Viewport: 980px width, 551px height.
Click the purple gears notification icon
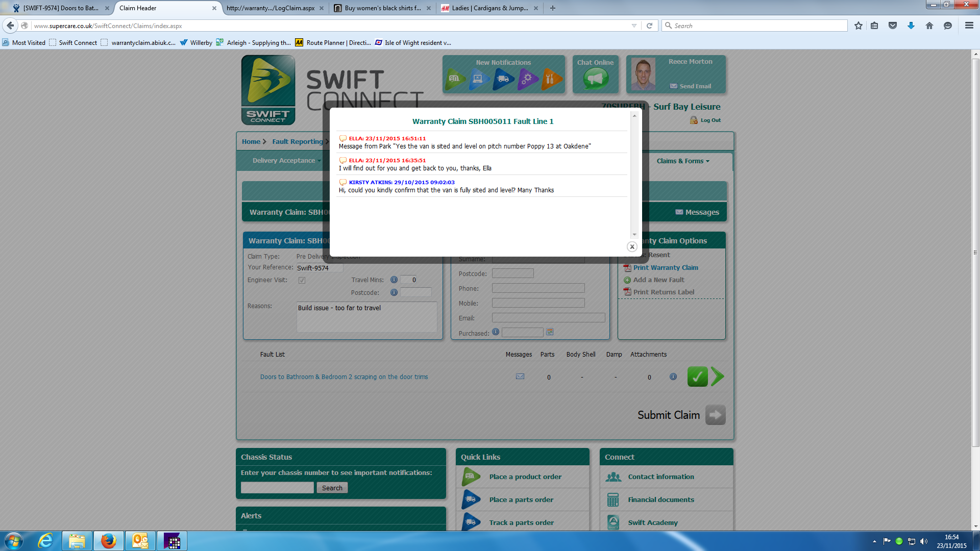click(527, 79)
